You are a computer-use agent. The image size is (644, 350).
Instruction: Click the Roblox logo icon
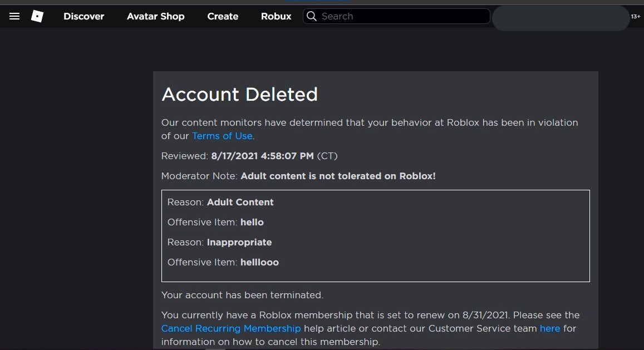coord(37,17)
